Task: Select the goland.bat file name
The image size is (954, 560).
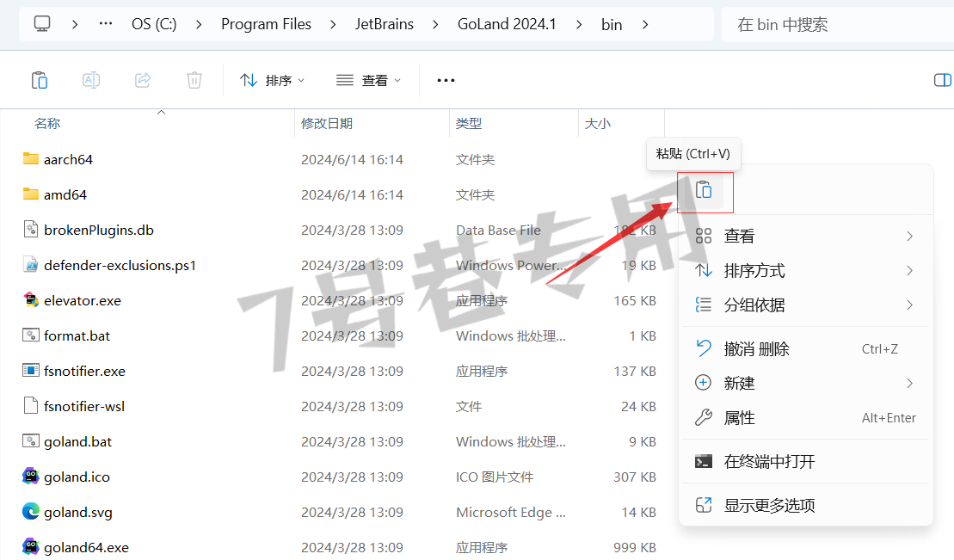Action: (78, 442)
